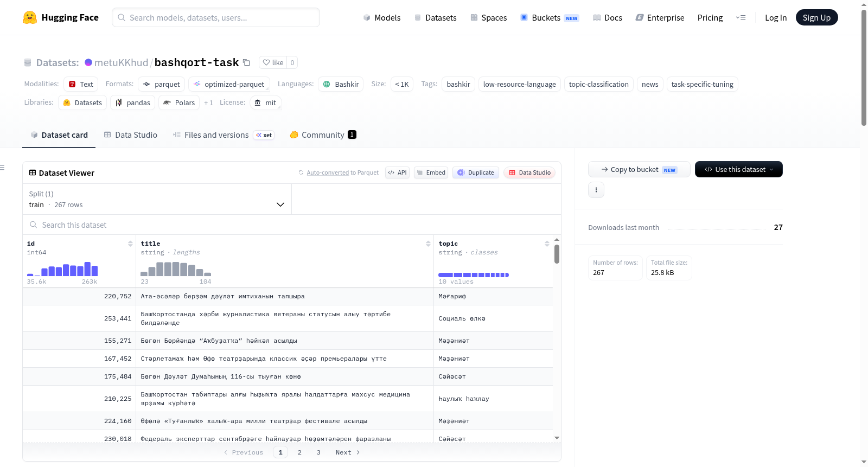Click the Duplicate button
868x467 pixels.
476,172
